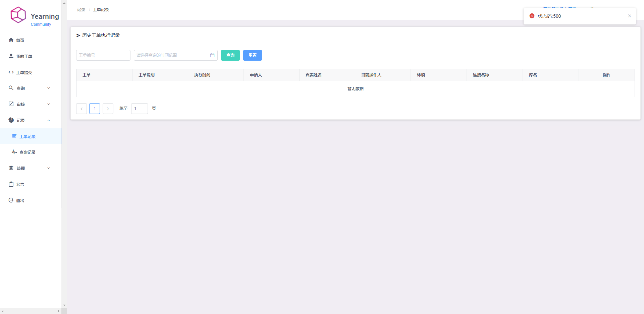Open 记录 from the breadcrumb
The width and height of the screenshot is (644, 314).
(x=81, y=9)
